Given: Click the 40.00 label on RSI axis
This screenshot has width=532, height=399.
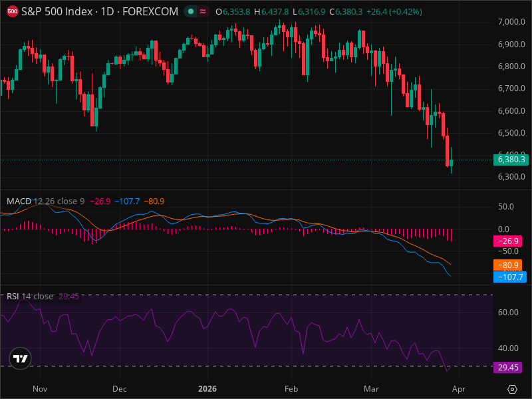Looking at the screenshot, I should (x=508, y=348).
